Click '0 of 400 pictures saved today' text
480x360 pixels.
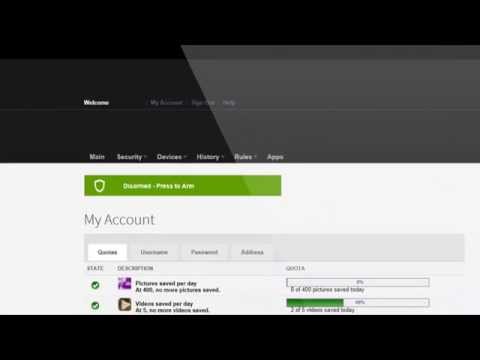coord(327,289)
